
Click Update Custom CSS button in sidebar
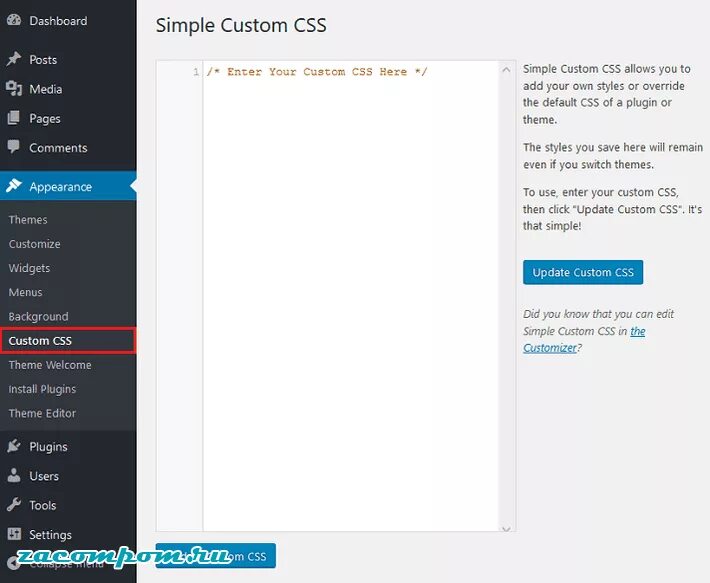point(583,272)
